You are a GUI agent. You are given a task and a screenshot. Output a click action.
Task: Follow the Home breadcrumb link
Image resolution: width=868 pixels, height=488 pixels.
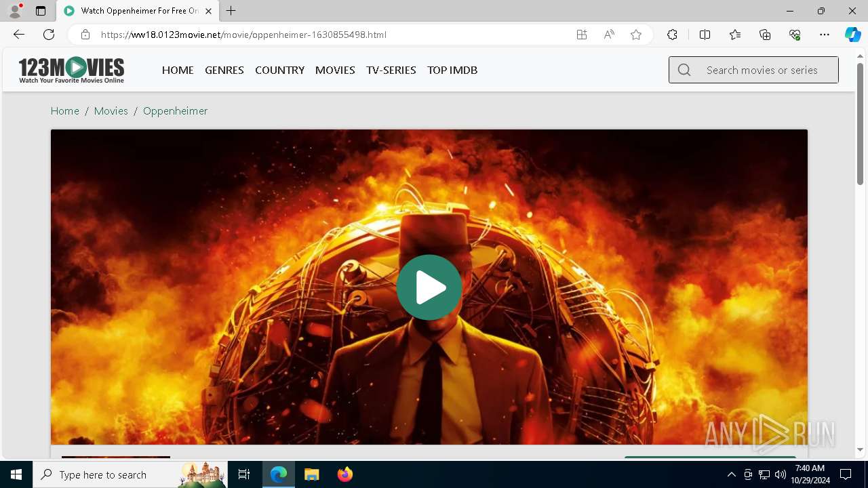tap(65, 110)
